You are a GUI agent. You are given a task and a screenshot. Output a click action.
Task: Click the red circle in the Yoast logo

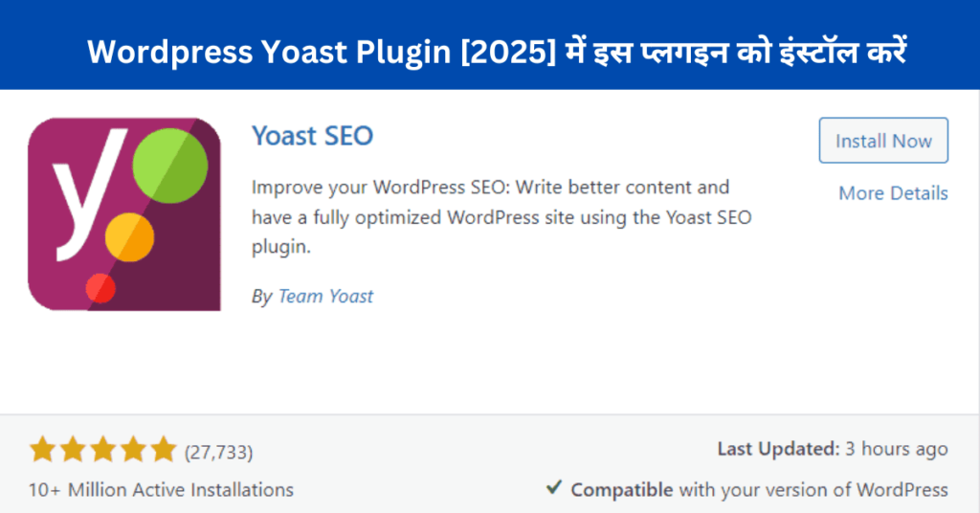100,287
